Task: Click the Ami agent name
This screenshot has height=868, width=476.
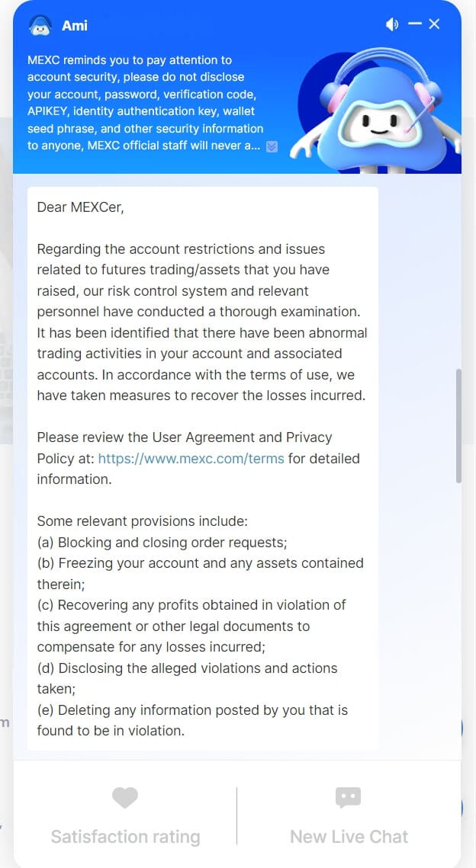Action: [x=75, y=26]
